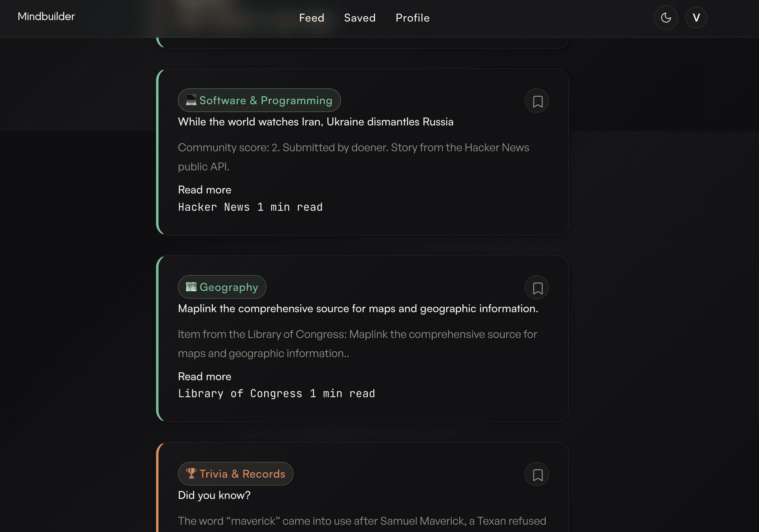Open Read more on the Hacker News story
Viewport: 759px width, 532px height.
pos(204,189)
